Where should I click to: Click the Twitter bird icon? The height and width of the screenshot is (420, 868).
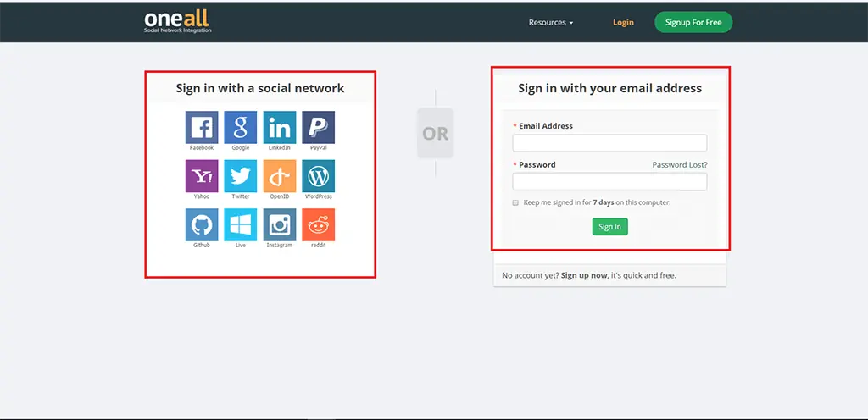point(240,176)
